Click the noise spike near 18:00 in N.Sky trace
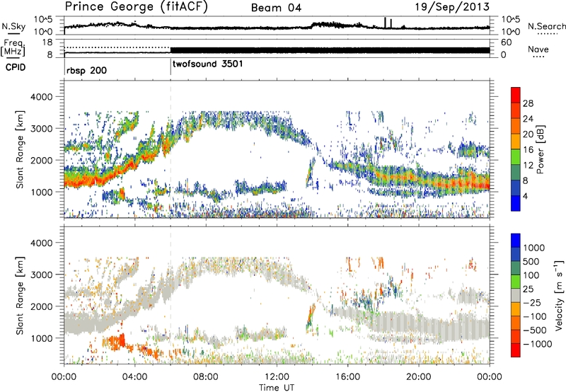The height and width of the screenshot is (392, 566). click(385, 23)
